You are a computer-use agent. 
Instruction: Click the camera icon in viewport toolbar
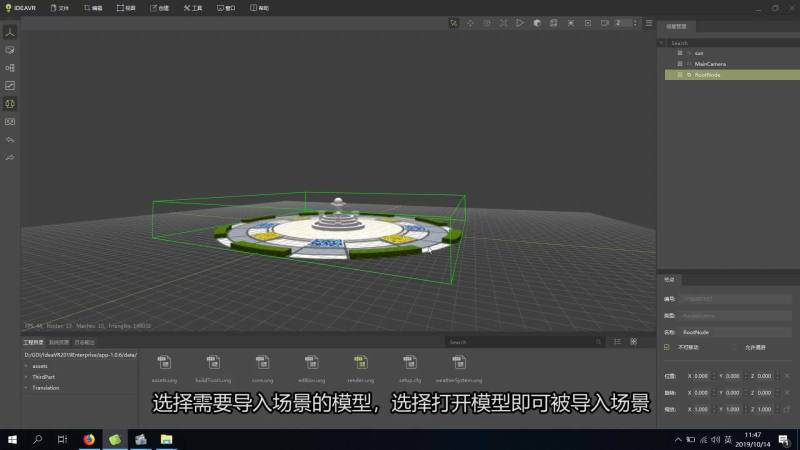(605, 23)
